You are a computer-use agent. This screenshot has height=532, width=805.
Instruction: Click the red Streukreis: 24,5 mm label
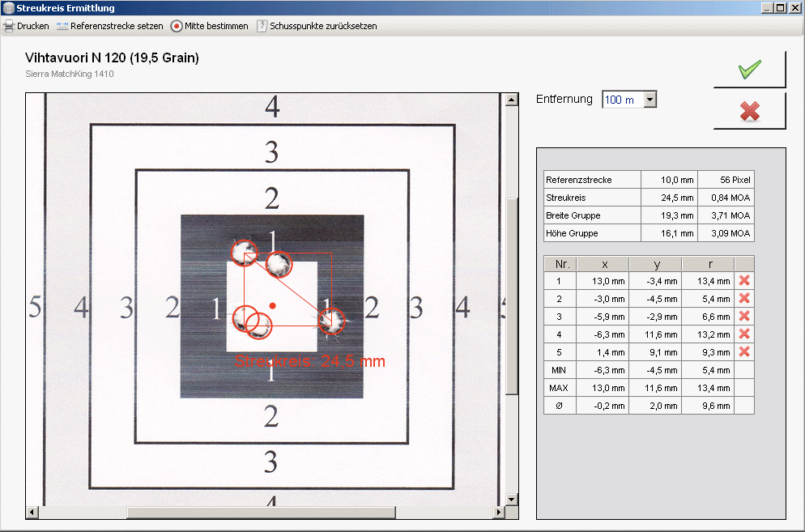click(x=309, y=361)
